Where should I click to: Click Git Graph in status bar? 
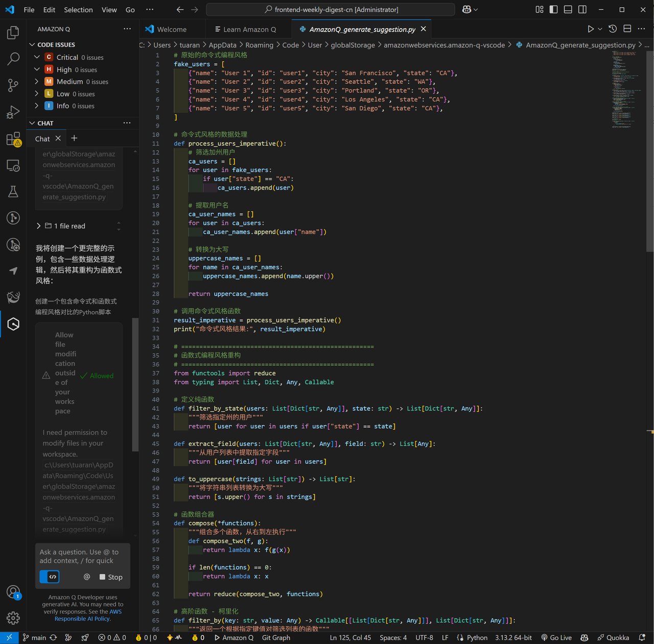pyautogui.click(x=276, y=637)
